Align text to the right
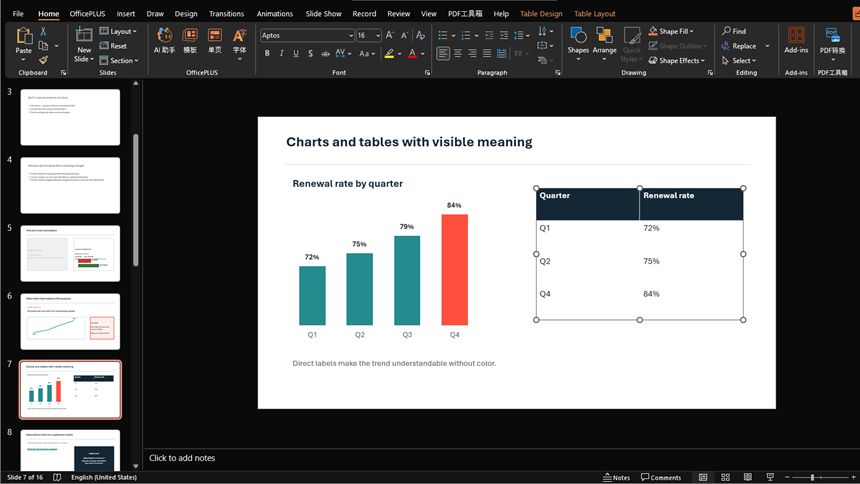 coord(472,53)
